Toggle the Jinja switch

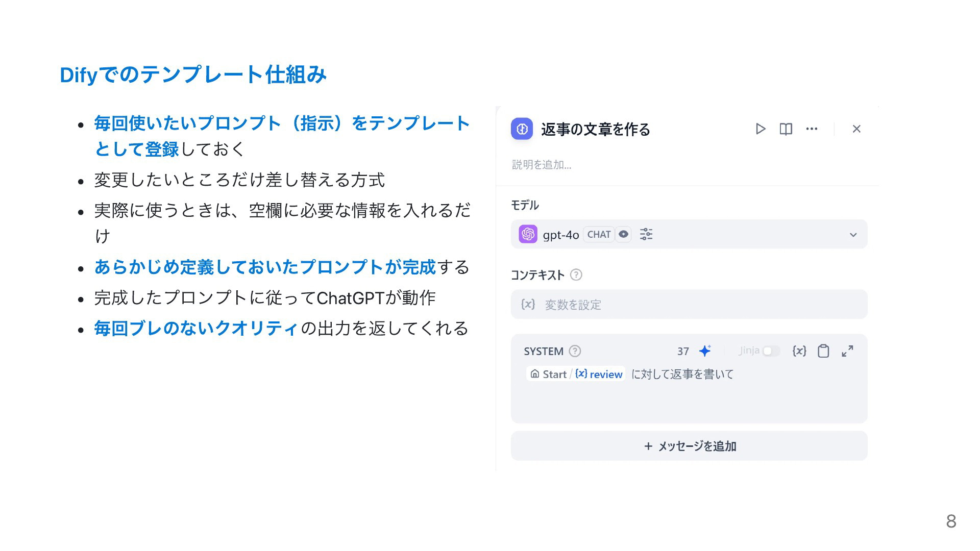point(771,351)
